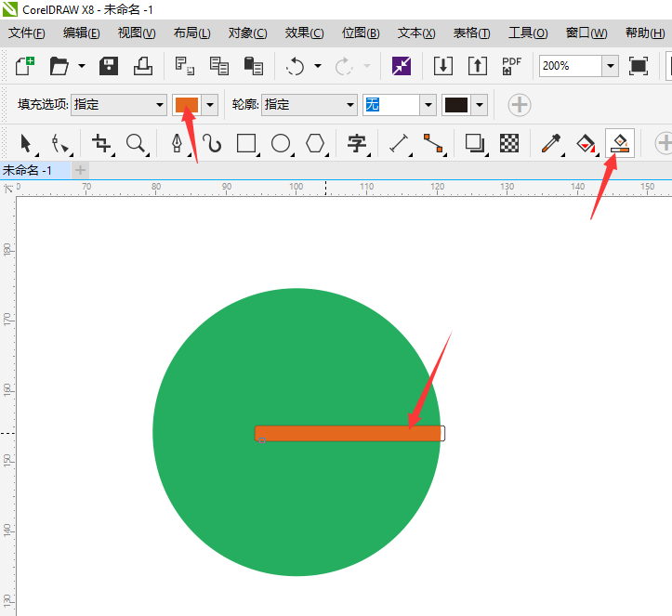Screen dimensions: 672x616
Task: Select the Ellipse tool
Action: [281, 143]
